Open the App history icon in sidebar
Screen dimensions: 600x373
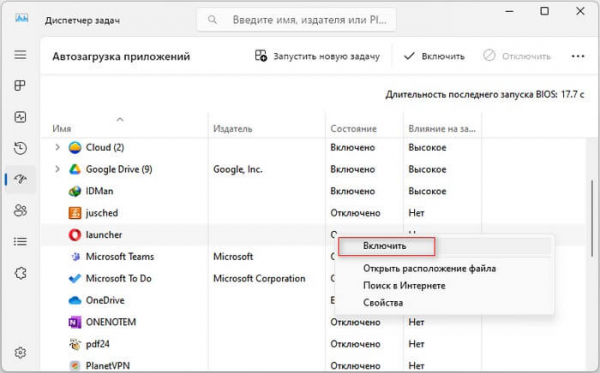click(20, 148)
